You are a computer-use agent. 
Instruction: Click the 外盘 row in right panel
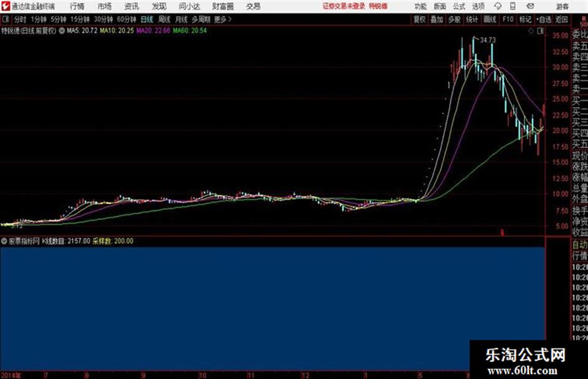tap(580, 199)
